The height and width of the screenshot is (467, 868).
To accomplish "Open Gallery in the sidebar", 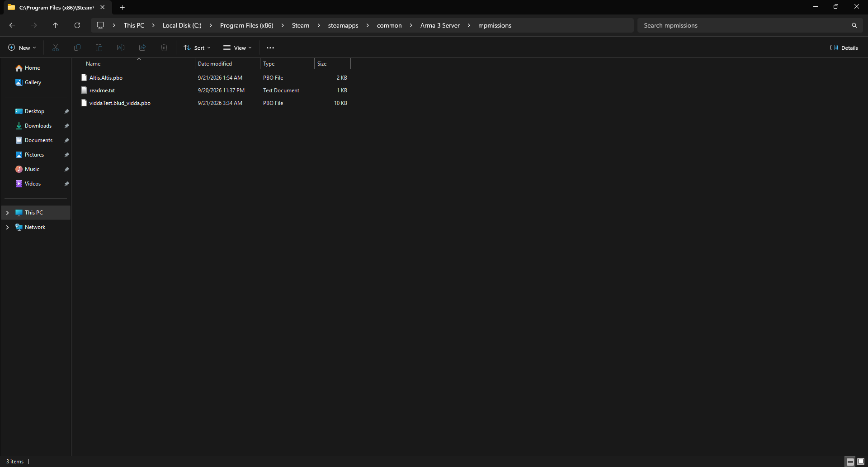I will click(x=33, y=82).
